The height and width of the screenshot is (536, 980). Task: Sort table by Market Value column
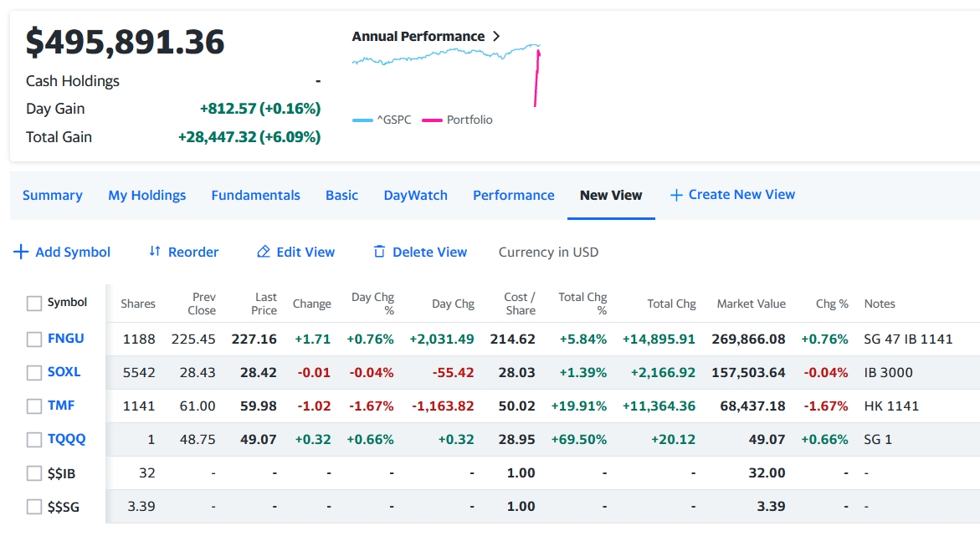(751, 304)
